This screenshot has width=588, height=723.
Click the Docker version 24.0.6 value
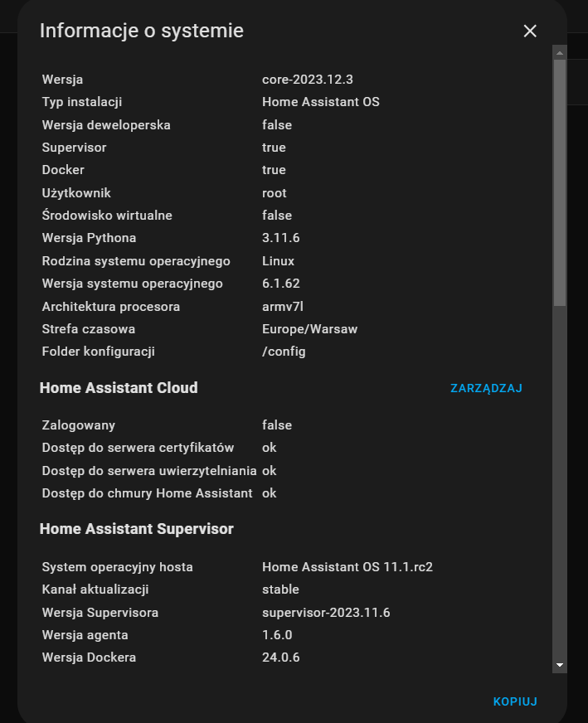(281, 657)
